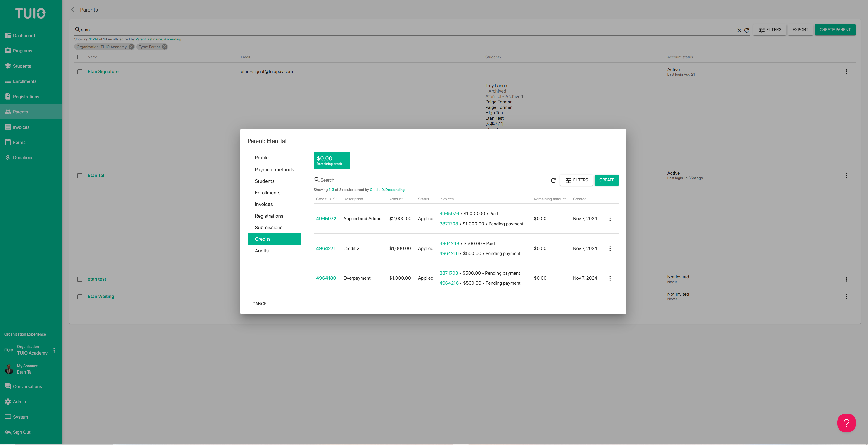Open the Profile tab in dialog
This screenshot has width=868, height=445.
pos(274,158)
